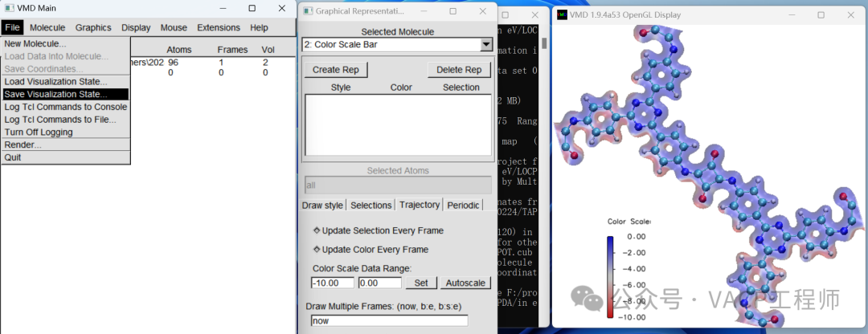Switch to the Periodic tab
Viewport: 868px width, 334px height.
coord(464,206)
